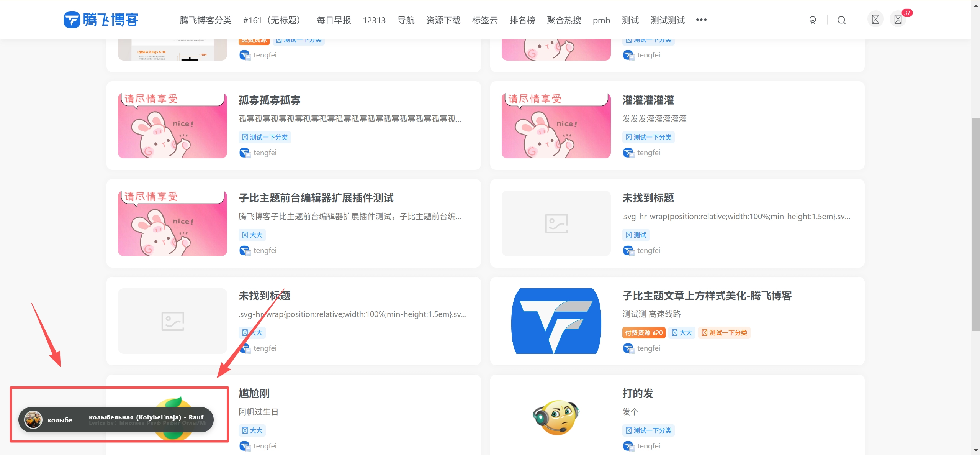Click the avatar icon left of notifications

875,19
